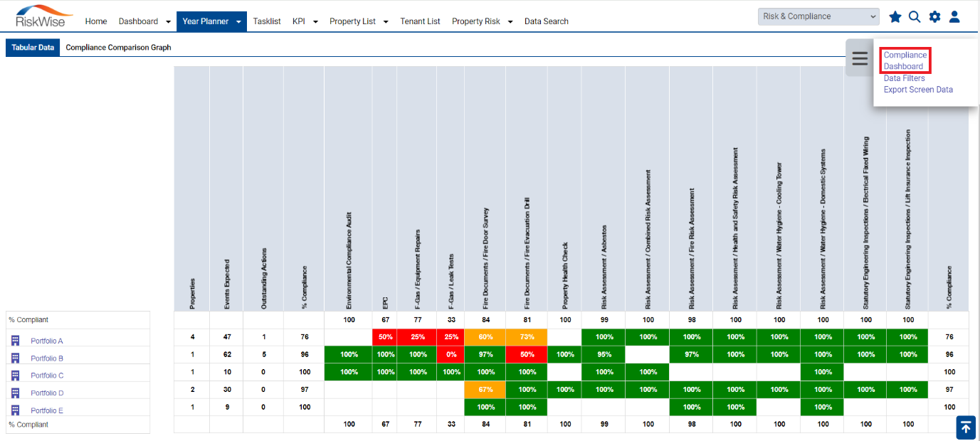This screenshot has width=980, height=441.
Task: Click the Risk Assessment / Asbestos header
Action: (604, 188)
